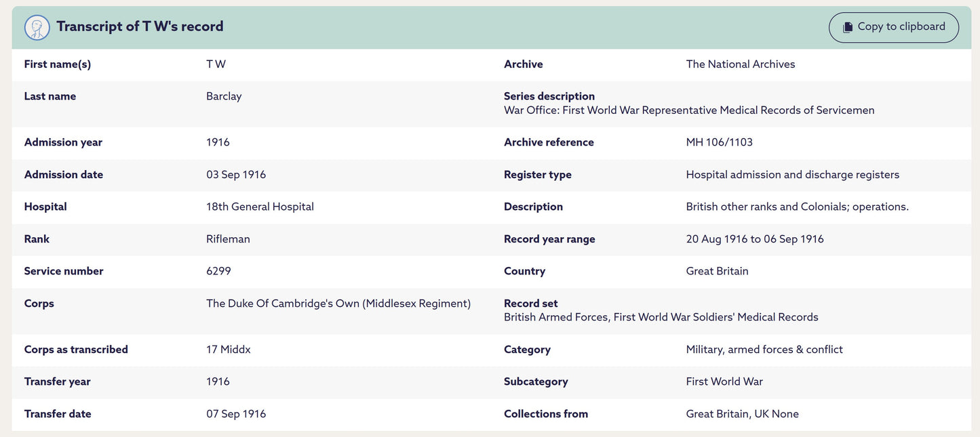Click the person portrait icon in header
The image size is (980, 437).
(37, 28)
